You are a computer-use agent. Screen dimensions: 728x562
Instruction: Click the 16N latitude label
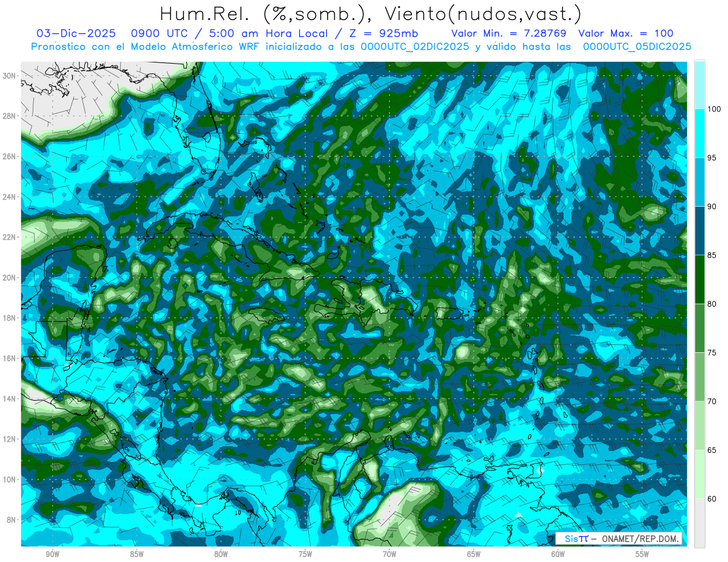pos(10,358)
